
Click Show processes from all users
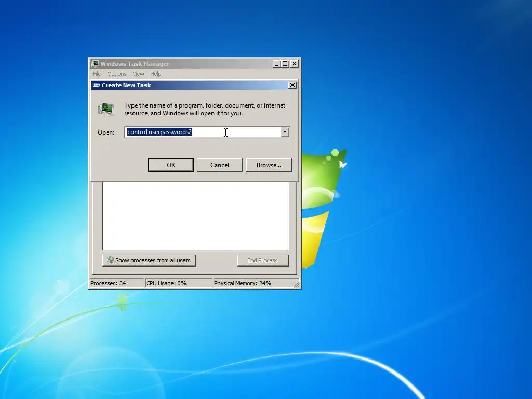coord(149,261)
